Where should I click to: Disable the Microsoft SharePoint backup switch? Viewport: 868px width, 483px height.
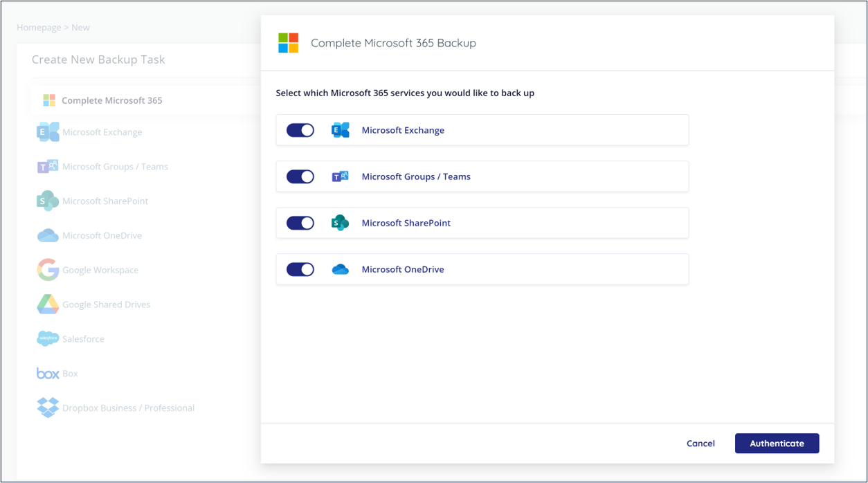[300, 223]
